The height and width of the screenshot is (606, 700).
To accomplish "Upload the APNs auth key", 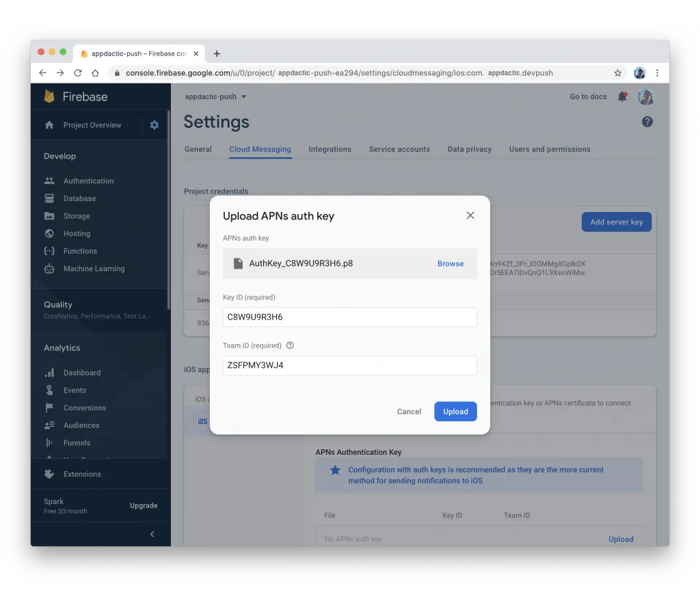I will tap(455, 411).
